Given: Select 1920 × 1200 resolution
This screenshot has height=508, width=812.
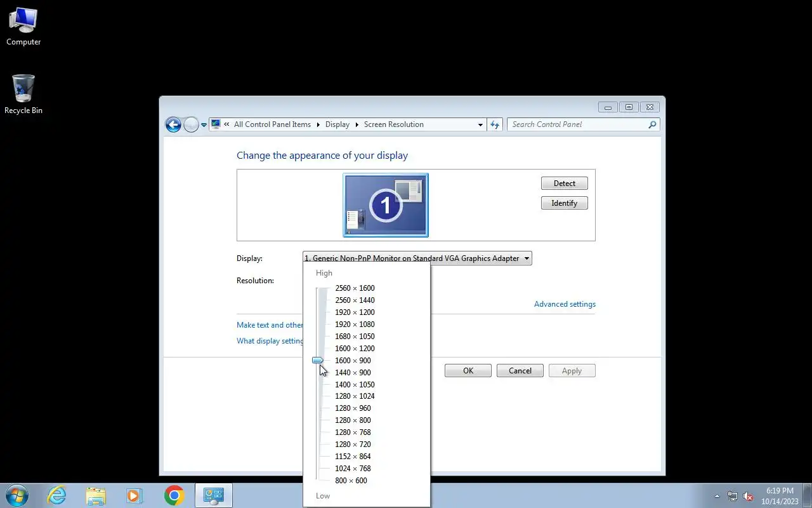Looking at the screenshot, I should (355, 312).
